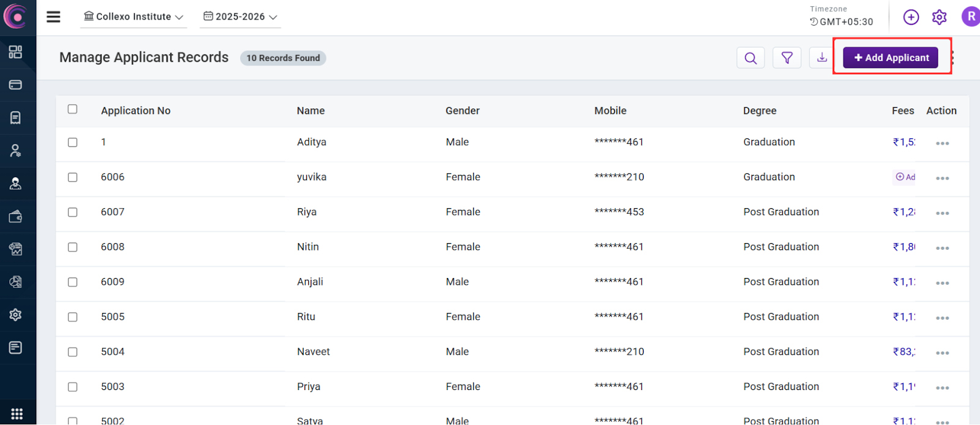Viewport: 980px width, 425px height.
Task: Expand the Collexo Institute dropdown
Action: pos(134,17)
